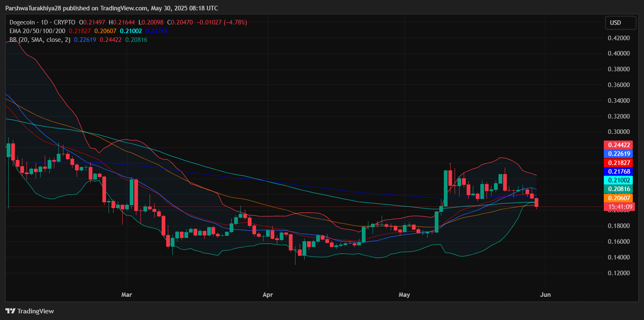Select the cyan 0.21002 price-axis tag
644x320 pixels.
(619, 180)
